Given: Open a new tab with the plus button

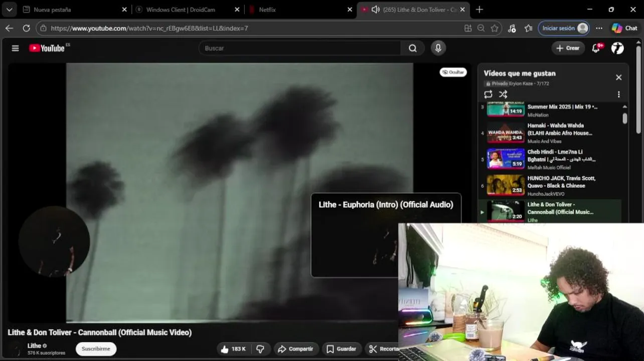Looking at the screenshot, I should click(x=479, y=10).
